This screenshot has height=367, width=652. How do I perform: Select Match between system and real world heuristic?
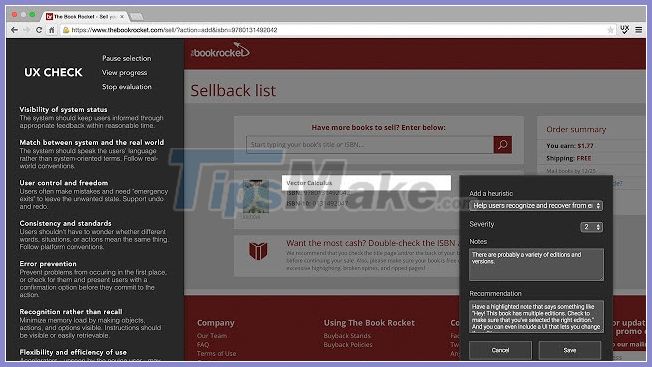(x=91, y=143)
